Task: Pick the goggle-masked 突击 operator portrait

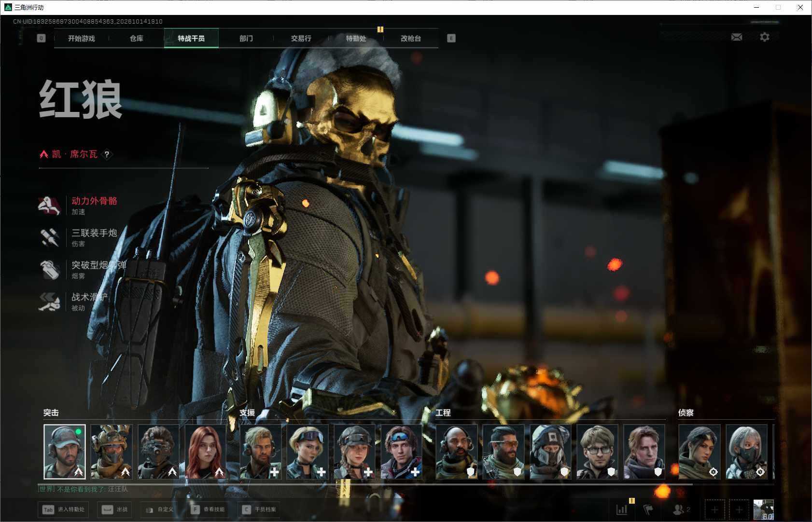Action: (x=158, y=452)
